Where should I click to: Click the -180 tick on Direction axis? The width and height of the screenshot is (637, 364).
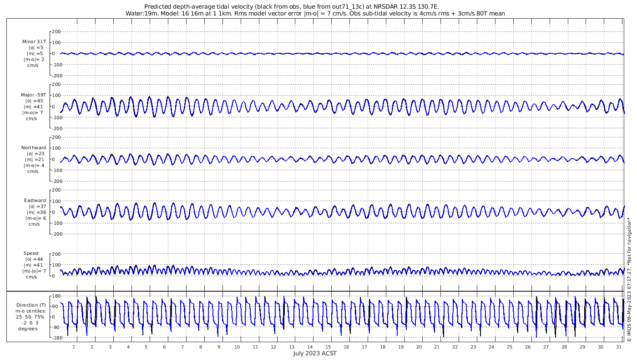56,338
